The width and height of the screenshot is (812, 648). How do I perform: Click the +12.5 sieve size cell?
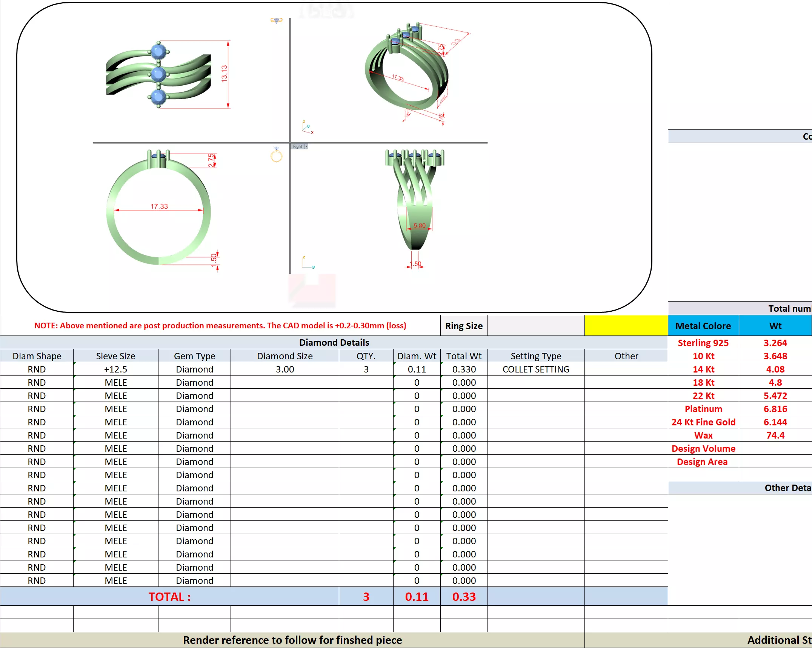115,369
